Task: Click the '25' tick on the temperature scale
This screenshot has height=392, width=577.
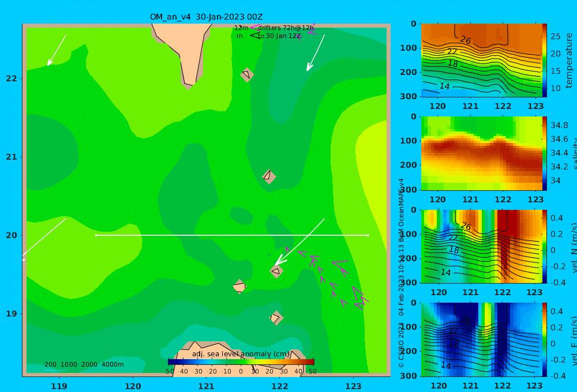Action: coord(555,36)
